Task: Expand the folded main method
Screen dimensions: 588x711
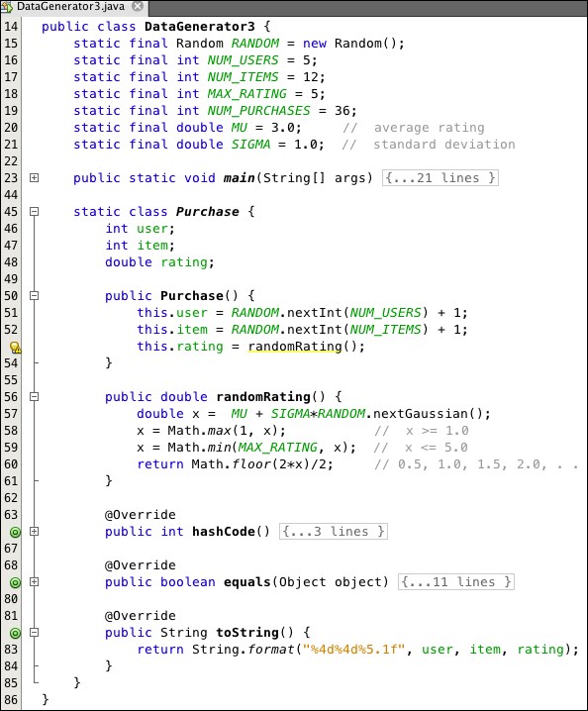Action: pyautogui.click(x=34, y=178)
